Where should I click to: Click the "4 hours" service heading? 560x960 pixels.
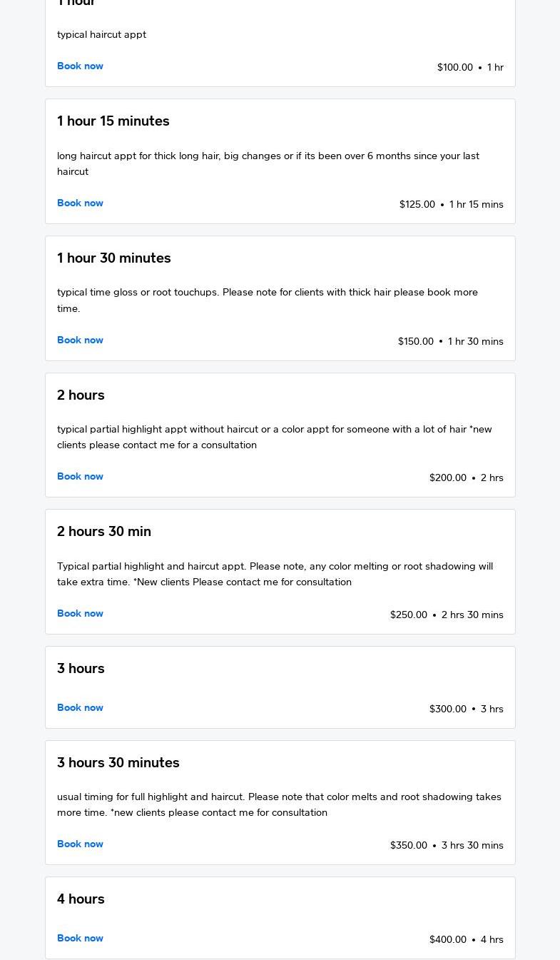(x=81, y=899)
